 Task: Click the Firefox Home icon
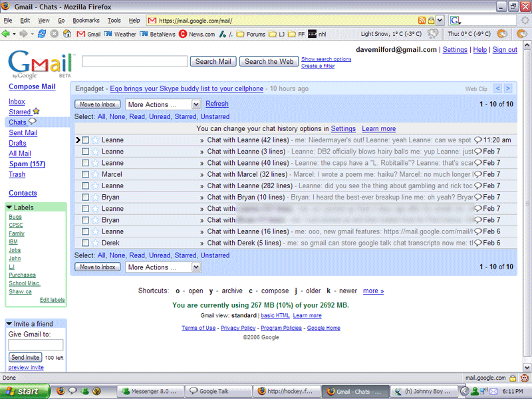pyautogui.click(x=66, y=34)
